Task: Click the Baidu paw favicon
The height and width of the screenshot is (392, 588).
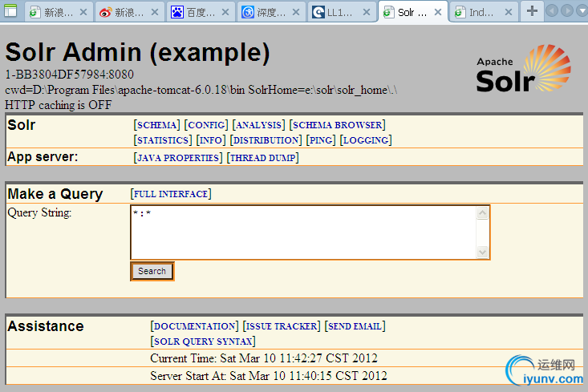Action: pyautogui.click(x=177, y=12)
